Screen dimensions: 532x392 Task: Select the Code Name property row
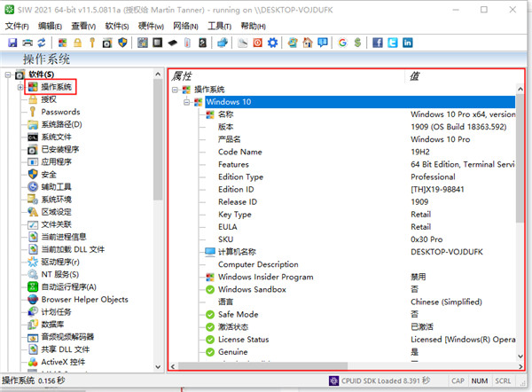point(240,152)
